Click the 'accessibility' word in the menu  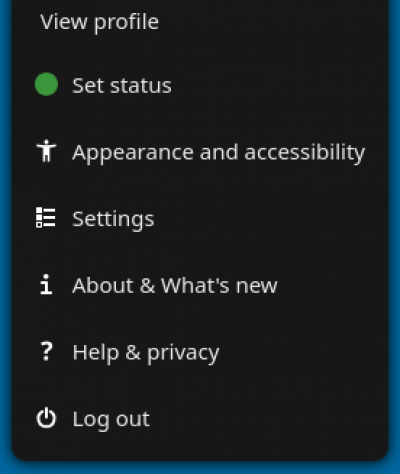(305, 153)
